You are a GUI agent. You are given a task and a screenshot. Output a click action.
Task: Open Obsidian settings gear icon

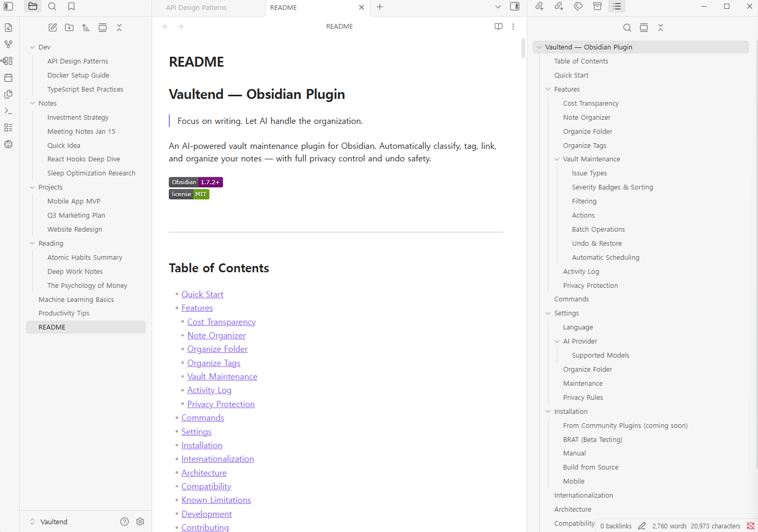(140, 522)
